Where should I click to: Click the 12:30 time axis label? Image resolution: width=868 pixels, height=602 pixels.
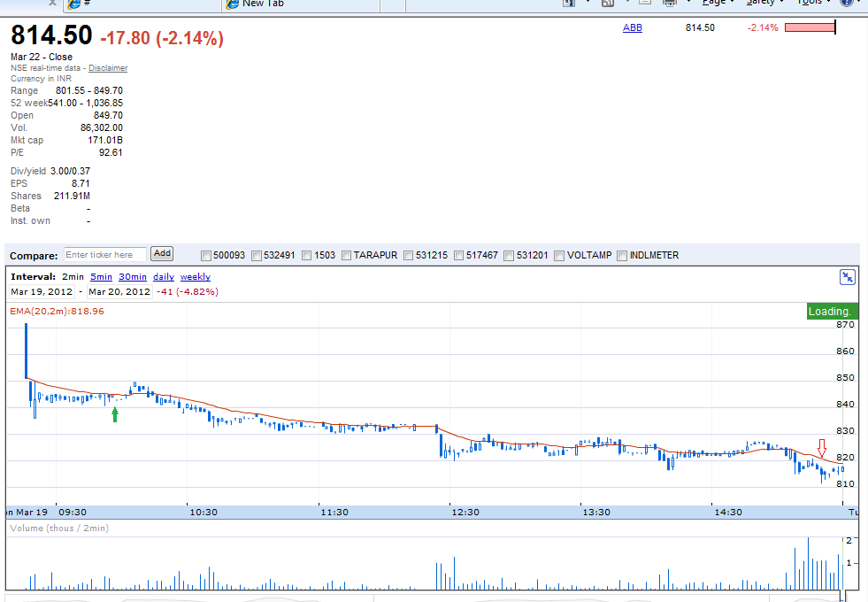pos(465,513)
